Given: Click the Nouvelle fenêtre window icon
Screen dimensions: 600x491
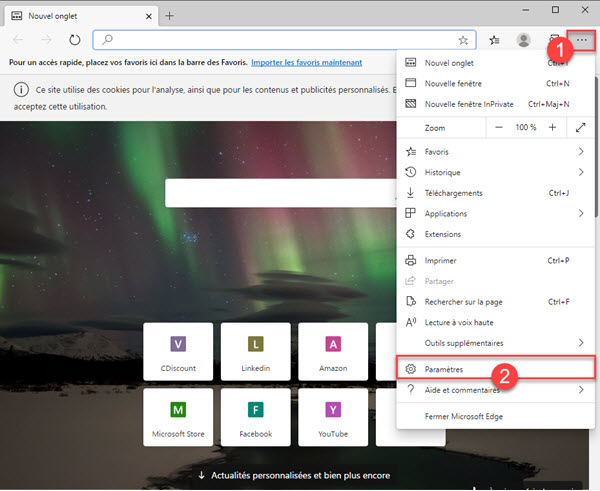Looking at the screenshot, I should (411, 83).
